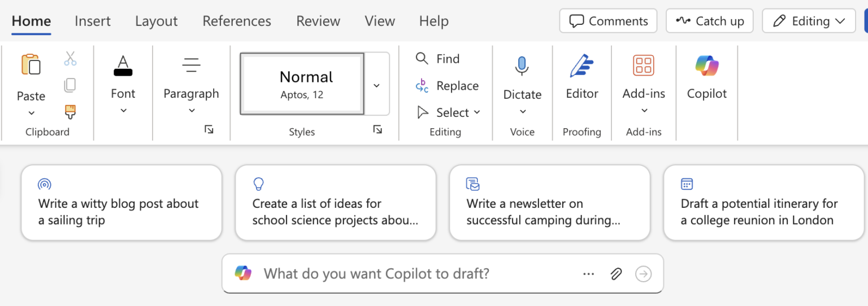The height and width of the screenshot is (306, 868).
Task: Start Dictate with the microphone icon
Action: click(x=522, y=66)
